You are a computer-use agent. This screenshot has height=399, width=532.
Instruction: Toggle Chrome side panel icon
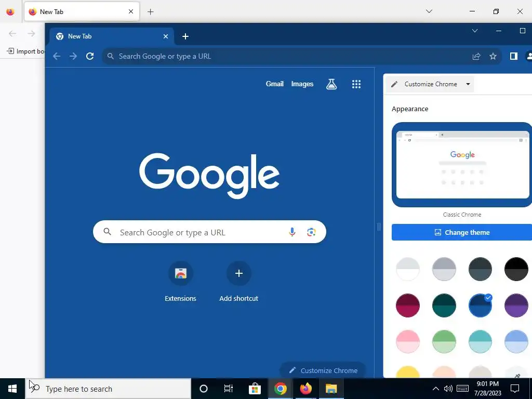[x=514, y=56]
